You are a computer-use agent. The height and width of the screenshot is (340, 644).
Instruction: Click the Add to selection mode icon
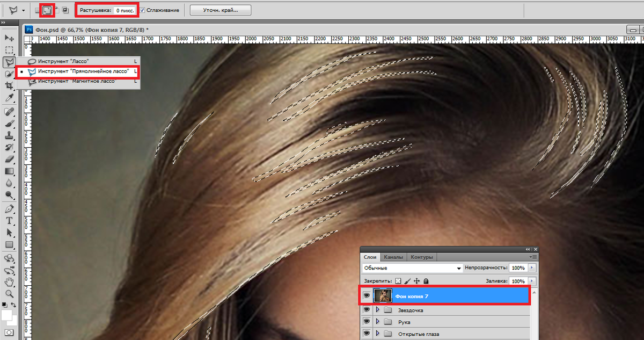[46, 10]
